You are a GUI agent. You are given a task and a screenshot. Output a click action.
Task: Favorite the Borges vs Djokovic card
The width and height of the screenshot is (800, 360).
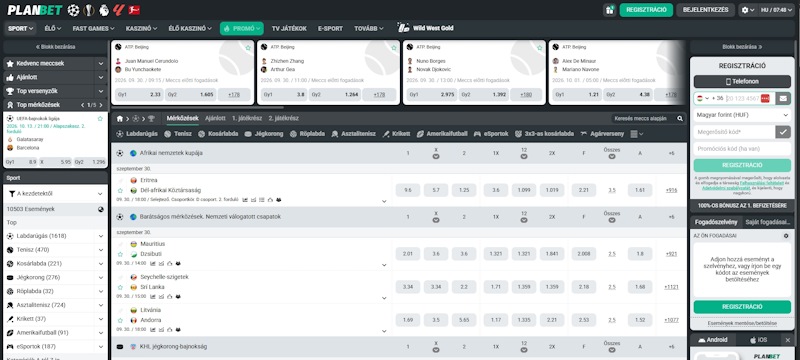click(x=540, y=47)
